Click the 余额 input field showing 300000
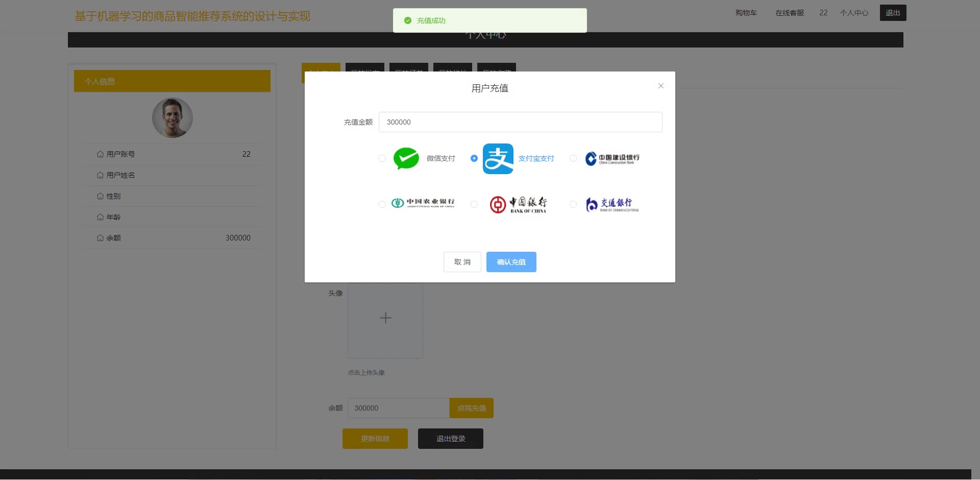Image resolution: width=980 pixels, height=480 pixels. click(x=399, y=408)
